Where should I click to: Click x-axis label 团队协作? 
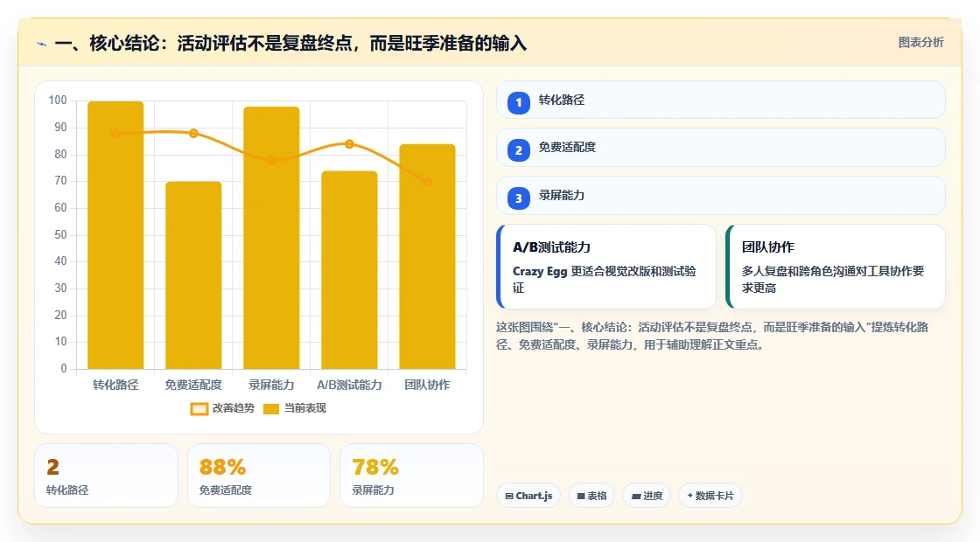click(x=428, y=386)
